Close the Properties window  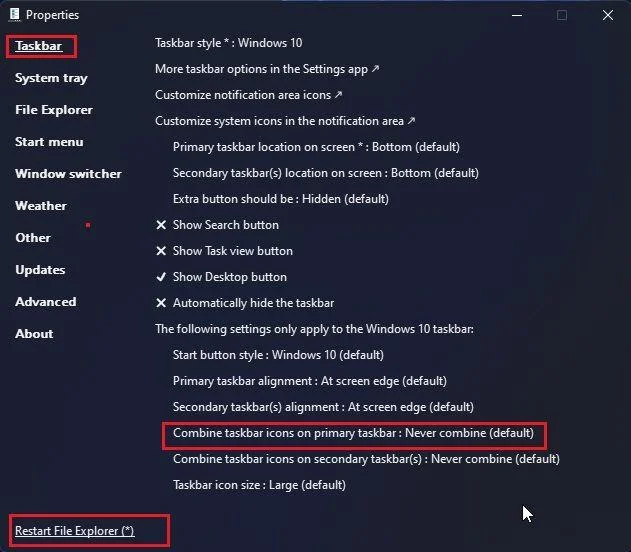(608, 15)
